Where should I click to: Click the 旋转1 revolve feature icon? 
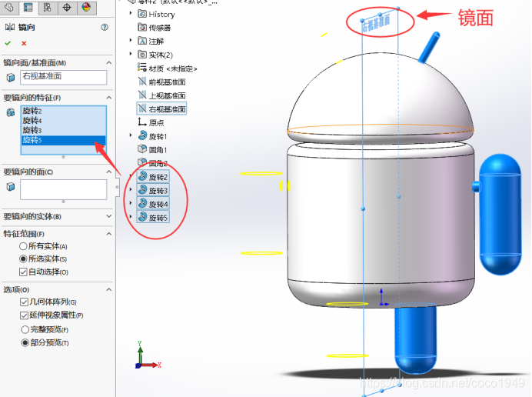pyautogui.click(x=142, y=135)
